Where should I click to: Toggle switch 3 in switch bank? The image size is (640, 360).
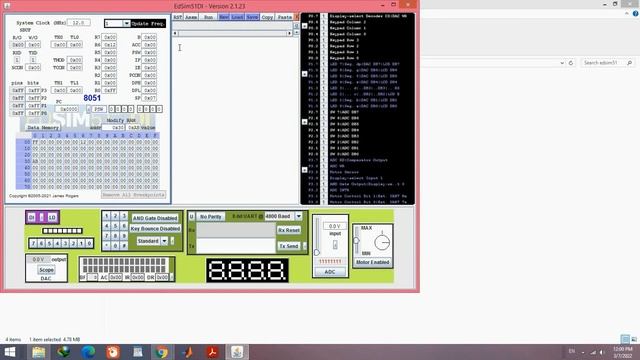pos(65,244)
